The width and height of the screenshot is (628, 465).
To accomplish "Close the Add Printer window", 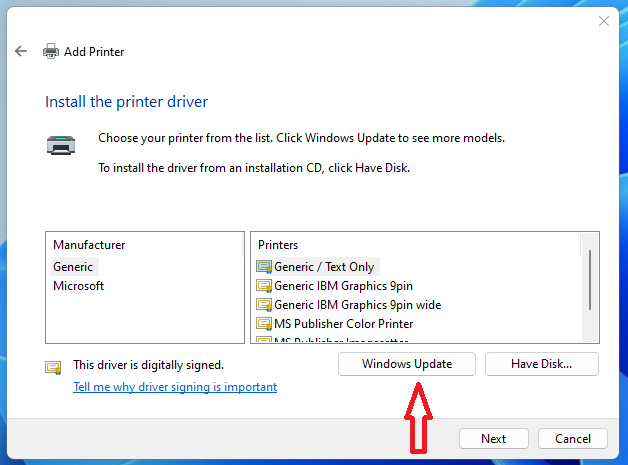I will pyautogui.click(x=603, y=20).
